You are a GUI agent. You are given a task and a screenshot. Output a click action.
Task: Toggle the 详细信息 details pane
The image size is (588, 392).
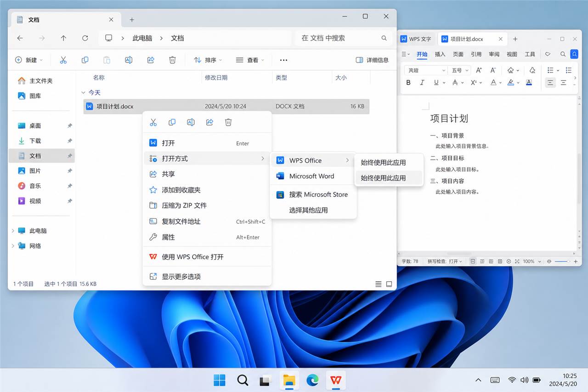(x=372, y=60)
